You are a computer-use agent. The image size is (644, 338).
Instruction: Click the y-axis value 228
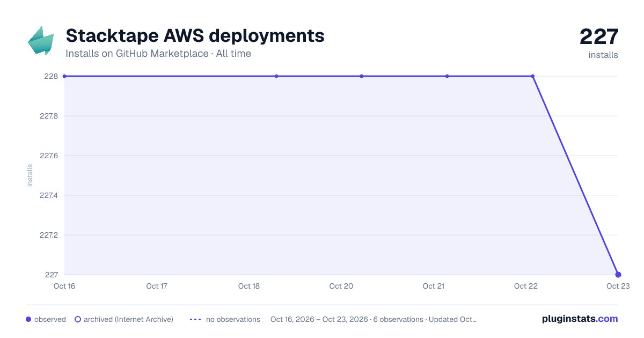pos(52,76)
